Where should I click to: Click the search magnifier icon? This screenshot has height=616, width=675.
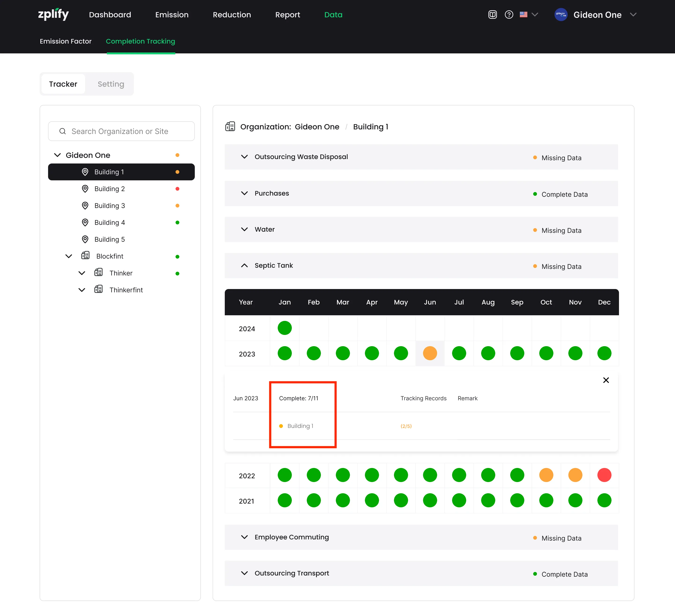pos(63,131)
